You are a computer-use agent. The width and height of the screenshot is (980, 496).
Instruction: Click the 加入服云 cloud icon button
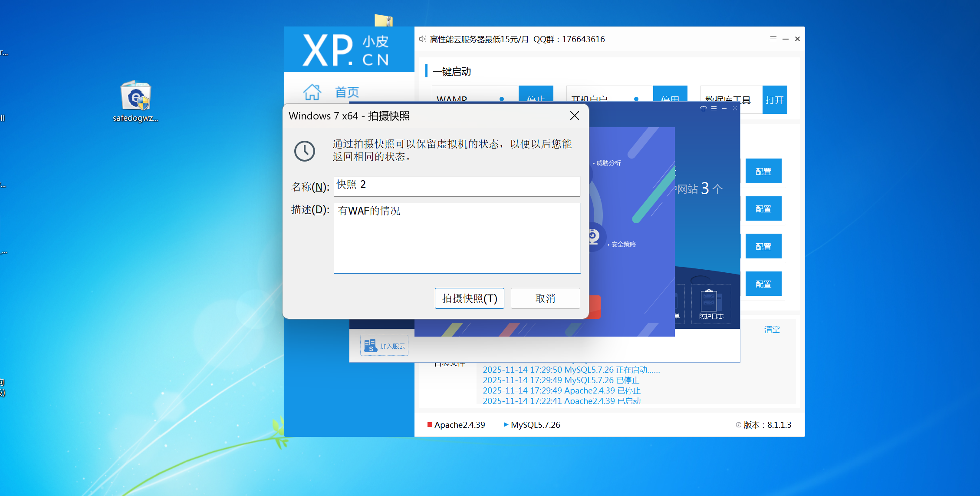(384, 346)
